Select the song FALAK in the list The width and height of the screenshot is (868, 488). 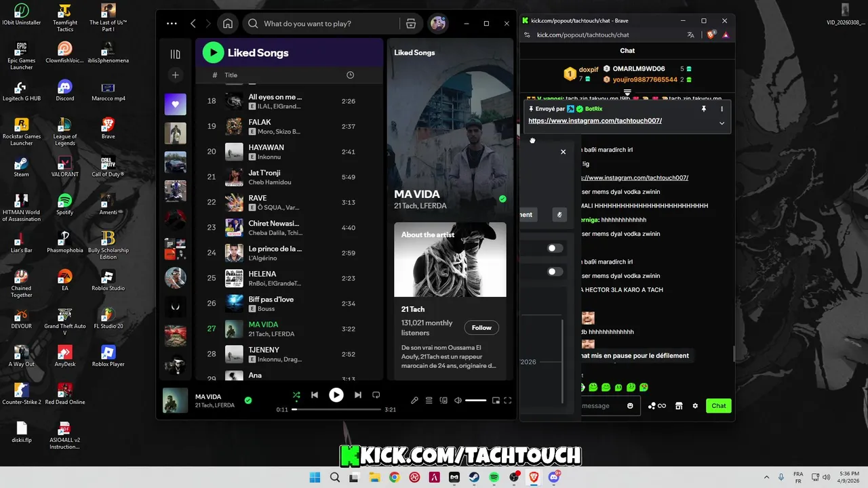[289, 127]
